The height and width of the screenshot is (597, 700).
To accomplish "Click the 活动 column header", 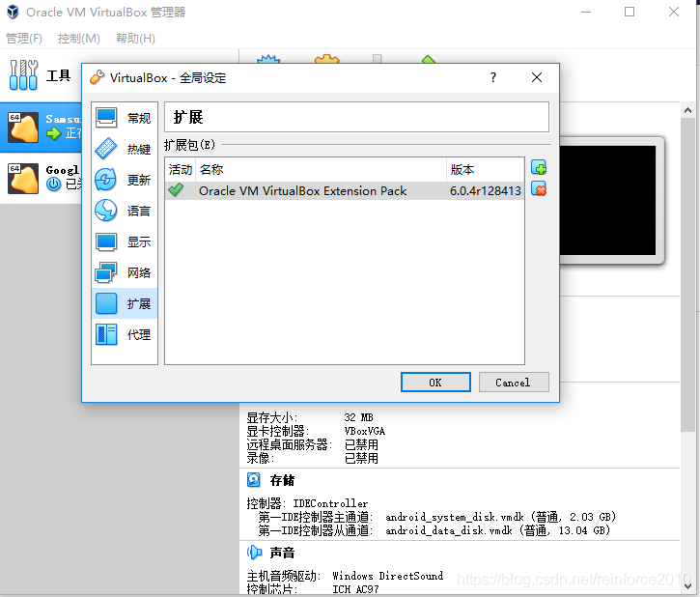I will click(181, 170).
